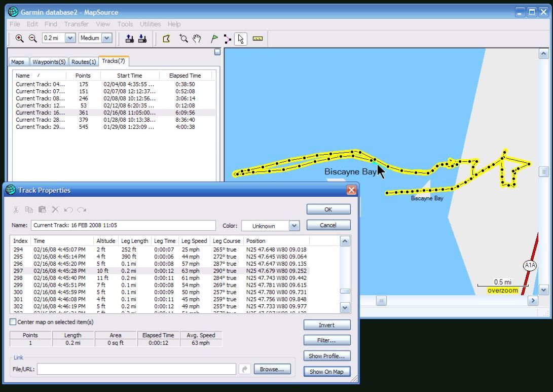The image size is (553, 392).
Task: Select the track starting 02/08/08 10:12:56
Action: pos(114,98)
